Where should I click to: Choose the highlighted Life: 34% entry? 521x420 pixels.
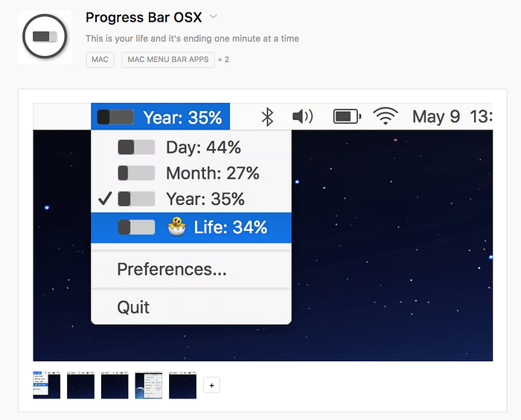click(191, 227)
